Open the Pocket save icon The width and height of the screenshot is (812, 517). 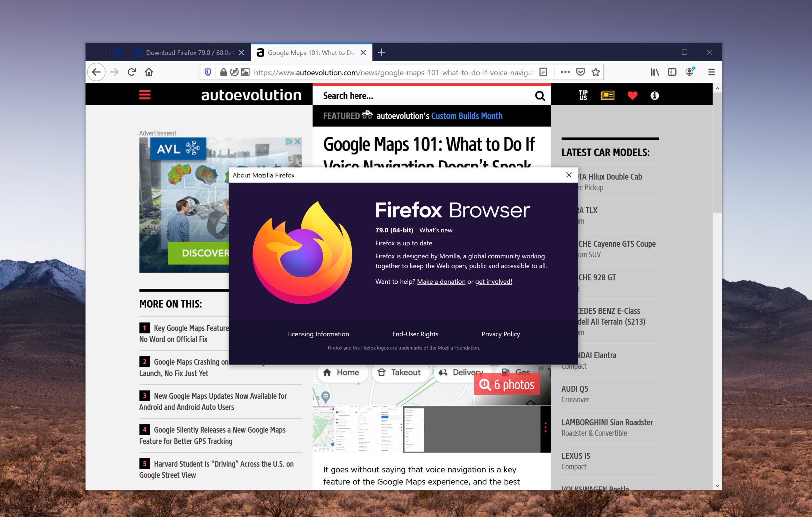(580, 72)
